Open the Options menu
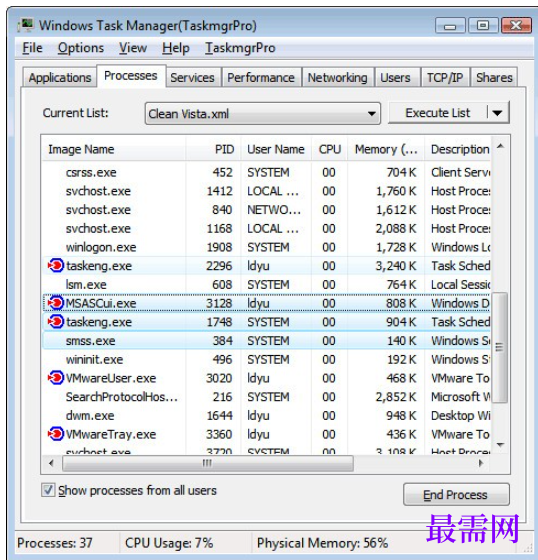 tap(81, 48)
